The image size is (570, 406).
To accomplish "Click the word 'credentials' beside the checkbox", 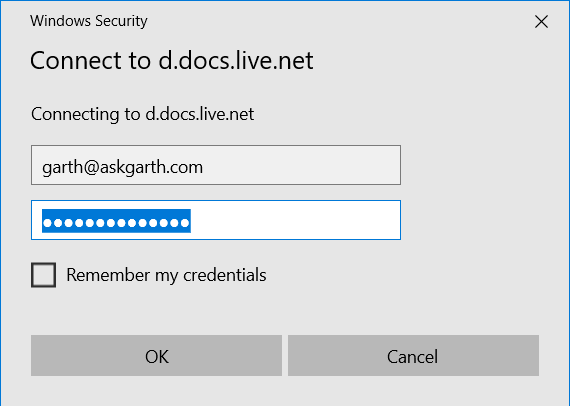I will (x=225, y=275).
